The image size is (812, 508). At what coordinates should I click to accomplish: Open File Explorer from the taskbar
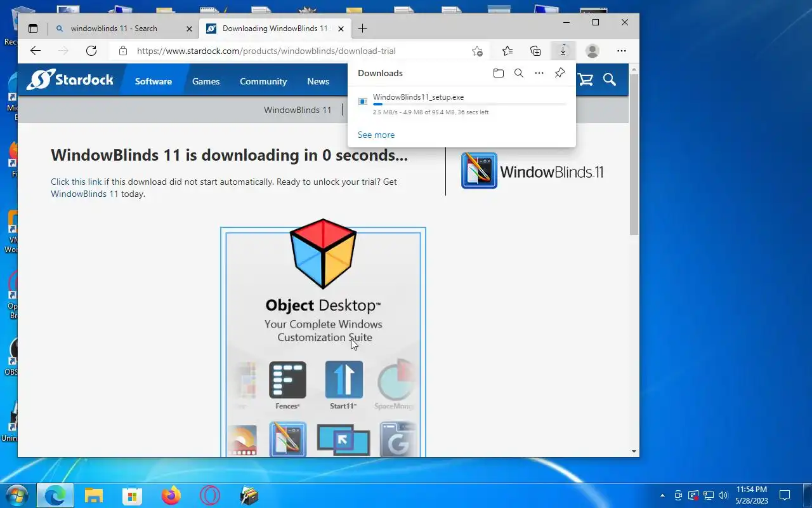click(94, 495)
